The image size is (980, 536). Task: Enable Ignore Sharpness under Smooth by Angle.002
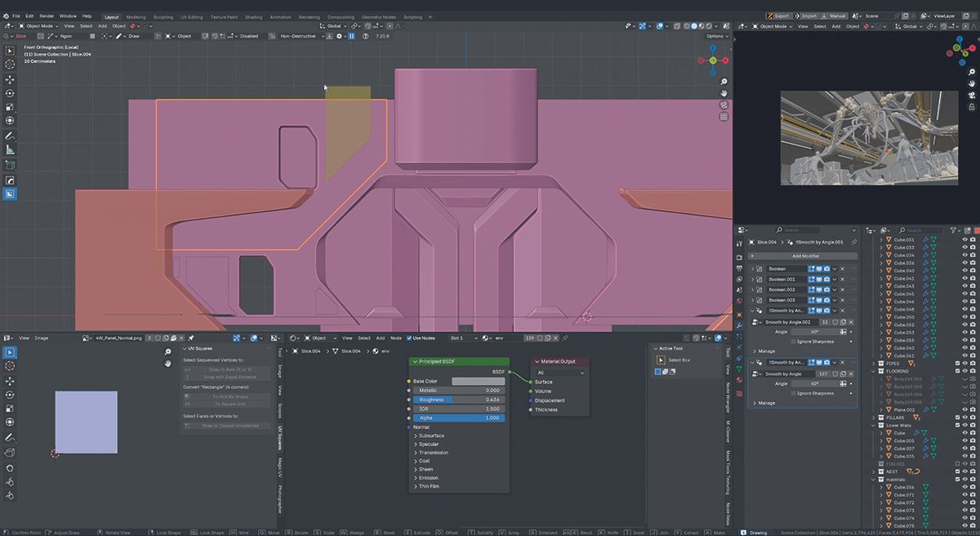(793, 341)
